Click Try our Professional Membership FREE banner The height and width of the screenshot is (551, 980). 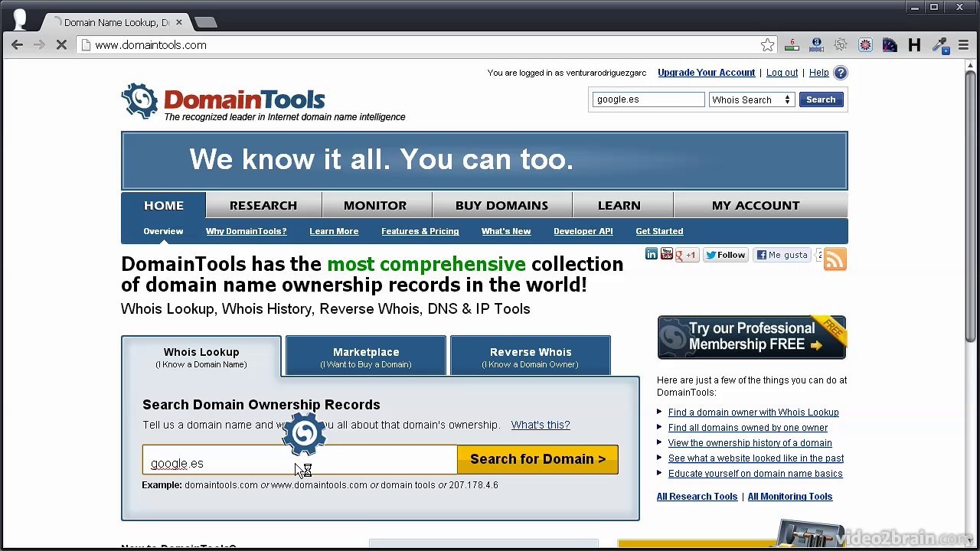752,337
